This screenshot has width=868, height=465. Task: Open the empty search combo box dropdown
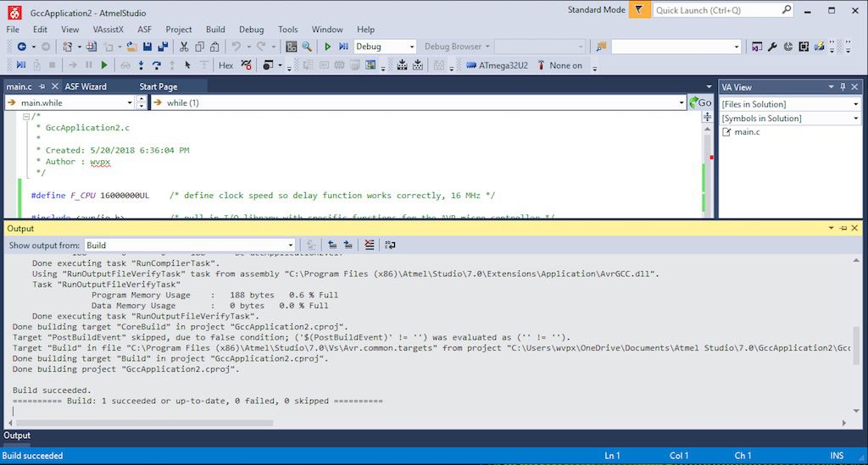tap(737, 47)
